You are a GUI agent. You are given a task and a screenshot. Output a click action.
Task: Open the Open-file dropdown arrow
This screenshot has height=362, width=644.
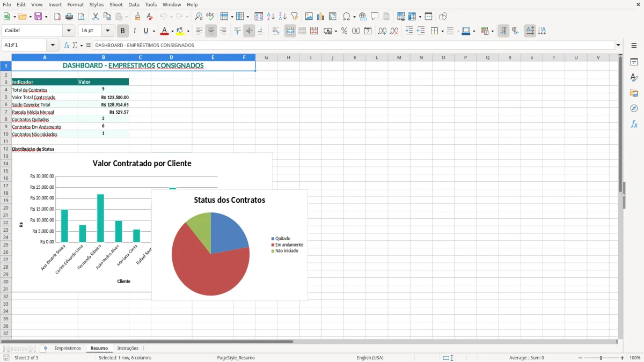point(30,17)
